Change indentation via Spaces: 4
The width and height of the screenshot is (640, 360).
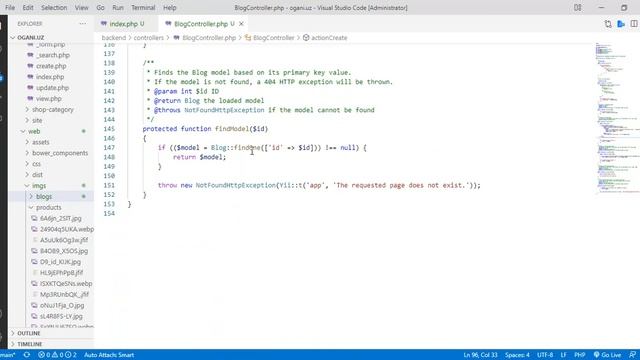coord(517,355)
